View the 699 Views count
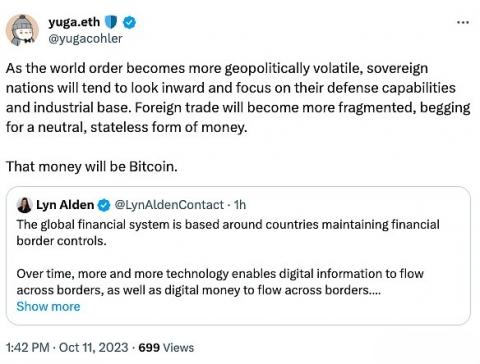Viewport: 480px width, 364px height. point(166,348)
